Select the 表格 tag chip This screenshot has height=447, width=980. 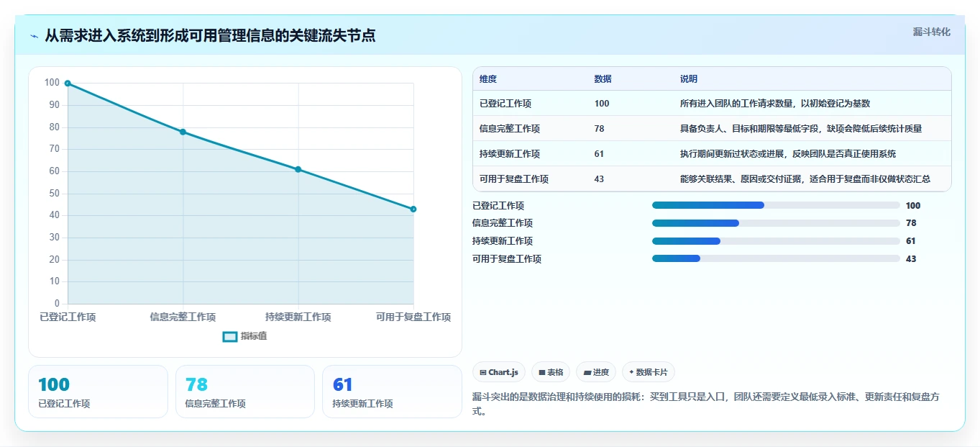[551, 372]
